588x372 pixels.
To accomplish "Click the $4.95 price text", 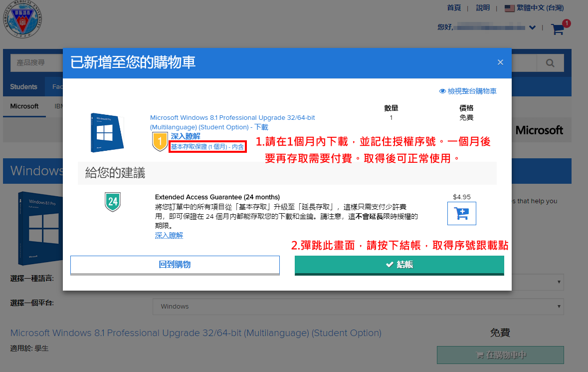I will (x=462, y=197).
